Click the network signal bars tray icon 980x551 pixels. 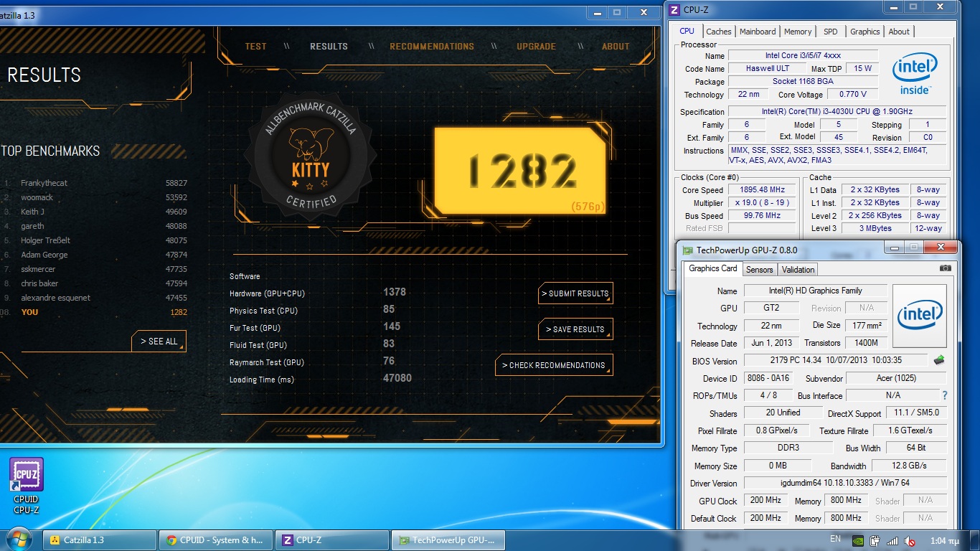pyautogui.click(x=892, y=540)
